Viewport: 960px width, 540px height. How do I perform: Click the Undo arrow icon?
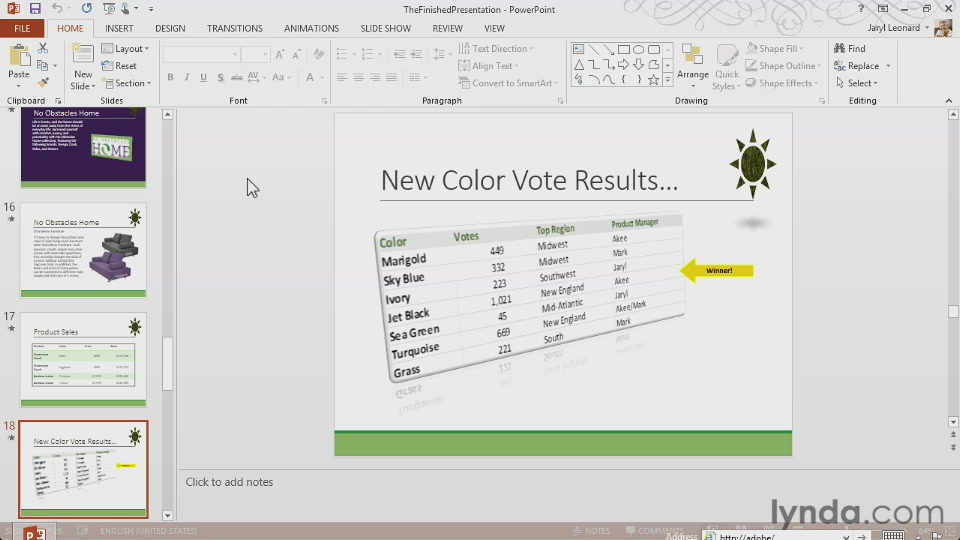pyautogui.click(x=56, y=9)
